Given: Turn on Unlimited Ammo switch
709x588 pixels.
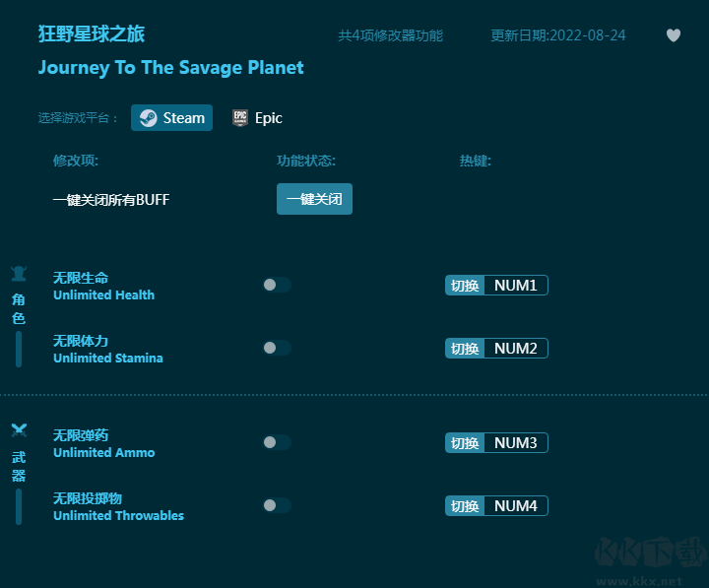Looking at the screenshot, I should click(277, 442).
